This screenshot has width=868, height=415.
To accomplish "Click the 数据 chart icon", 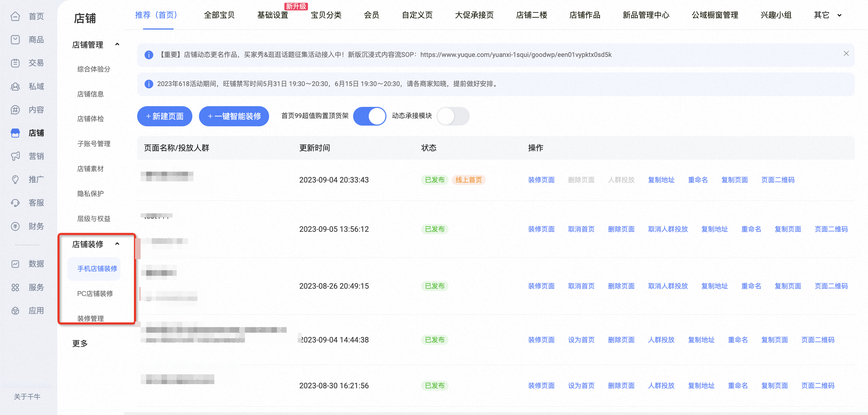I will coord(15,264).
